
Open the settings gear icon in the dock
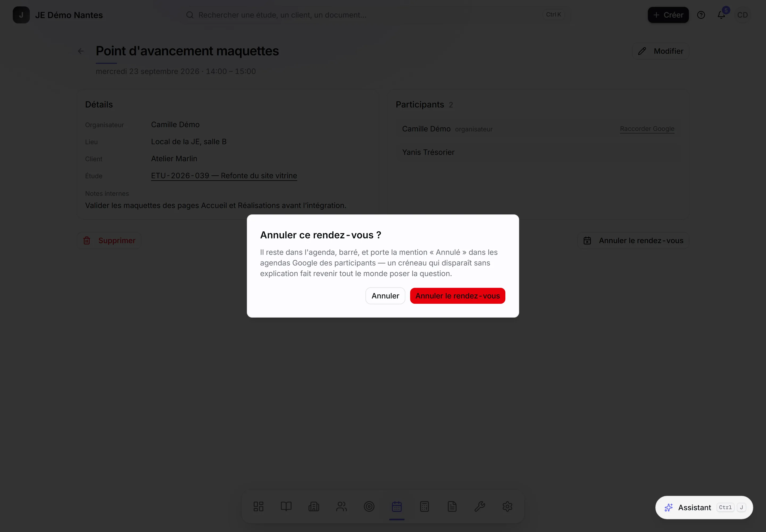click(507, 506)
